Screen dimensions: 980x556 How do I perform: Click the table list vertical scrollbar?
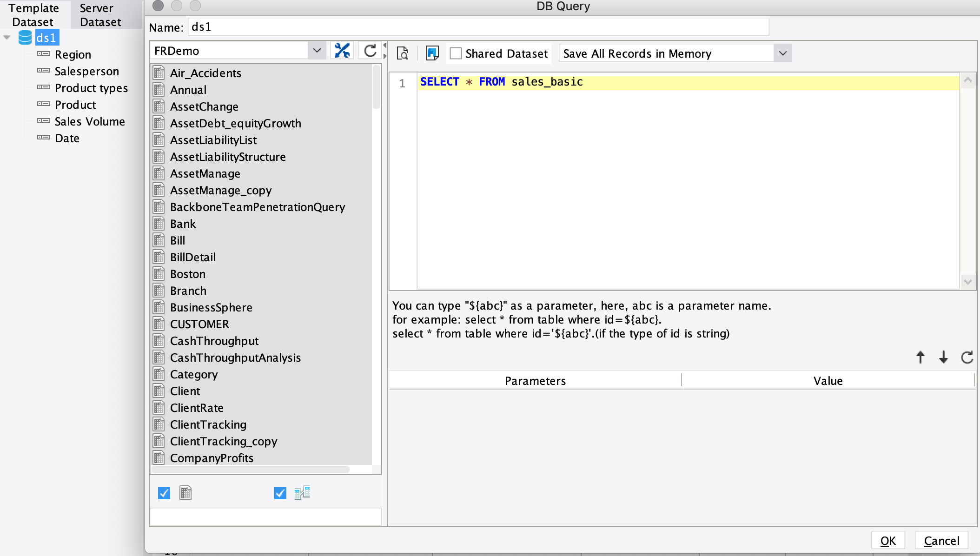pos(377,87)
